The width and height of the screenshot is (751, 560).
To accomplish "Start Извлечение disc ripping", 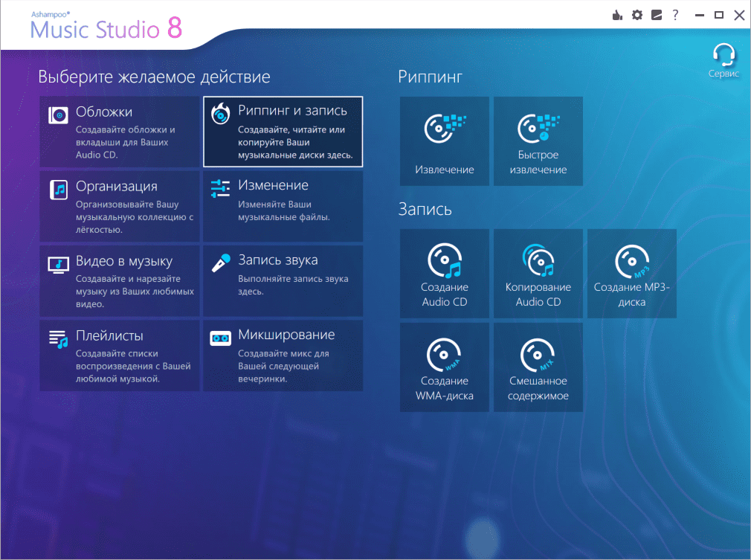I will pos(445,141).
